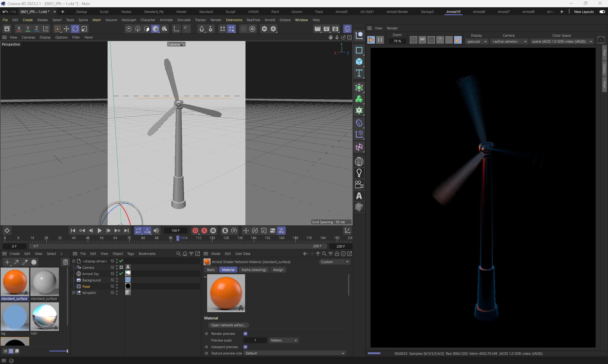Click Open network editor button

(x=228, y=325)
